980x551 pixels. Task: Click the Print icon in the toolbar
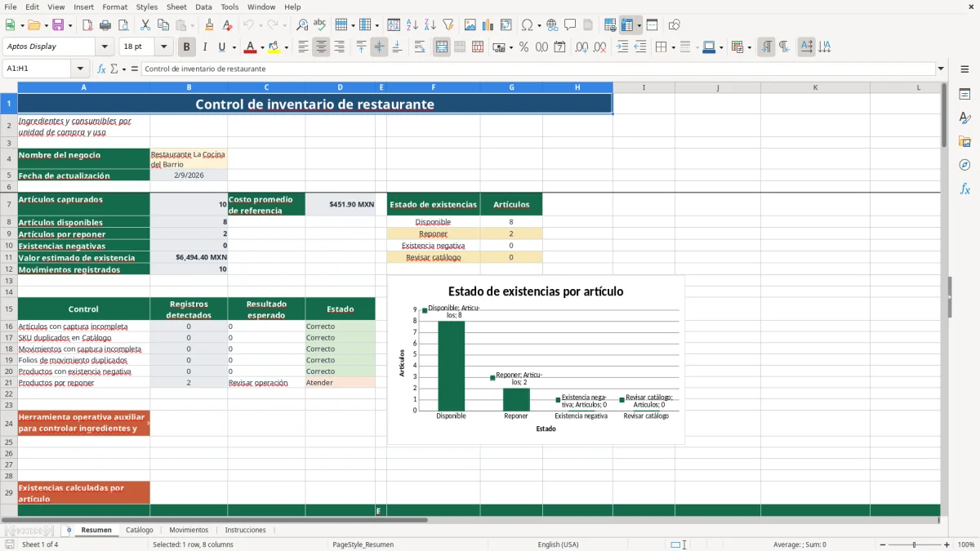click(105, 25)
